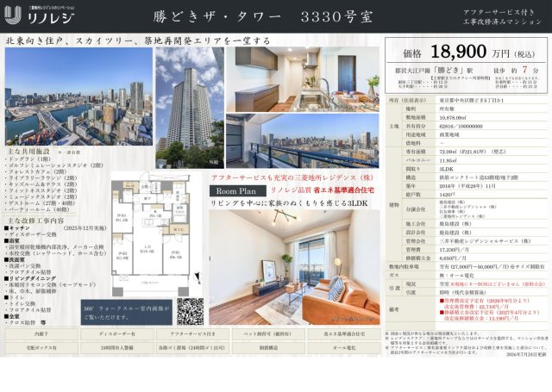Click the red アフターサービスも充実の三菱地所レジデンス text

pyautogui.click(x=293, y=177)
